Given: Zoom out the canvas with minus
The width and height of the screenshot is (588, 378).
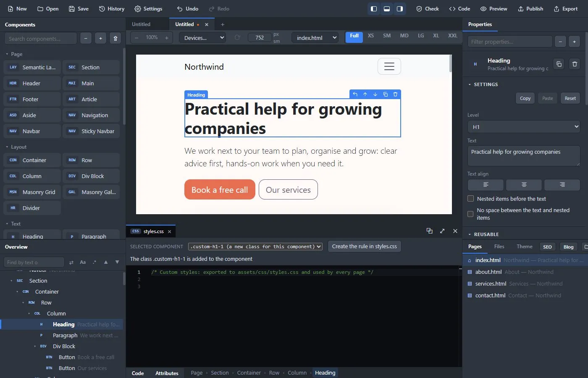Looking at the screenshot, I should (x=136, y=38).
